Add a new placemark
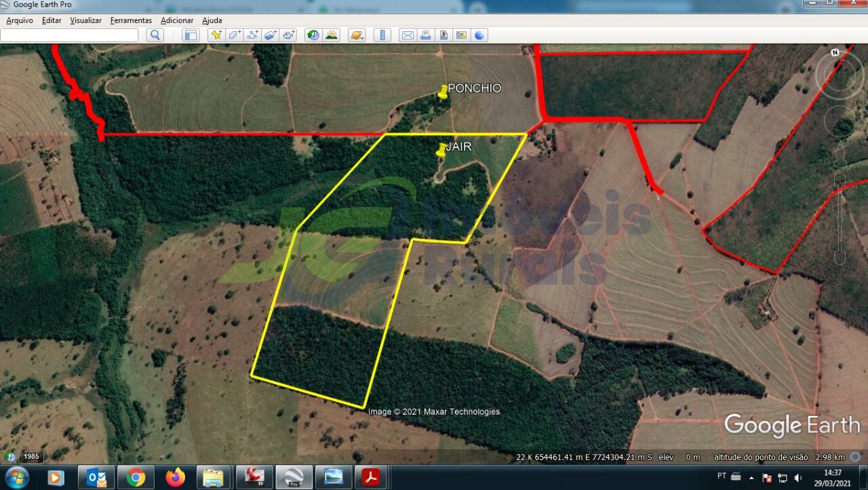The image size is (868, 490). pyautogui.click(x=216, y=35)
